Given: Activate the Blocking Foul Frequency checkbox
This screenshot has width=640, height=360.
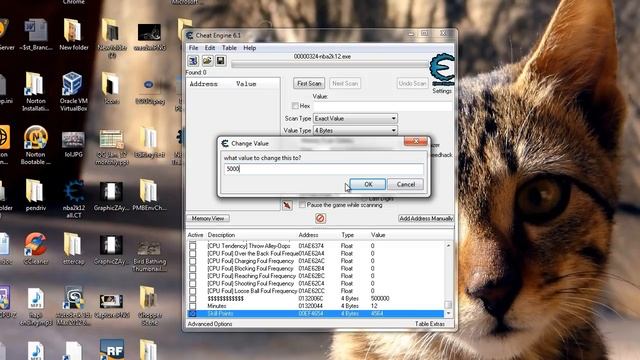Looking at the screenshot, I should [193, 269].
